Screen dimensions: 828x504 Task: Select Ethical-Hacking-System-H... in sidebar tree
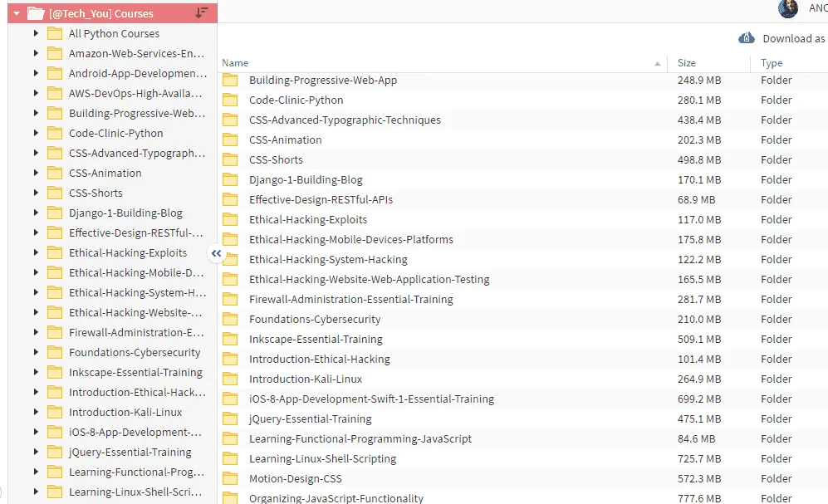coord(137,292)
